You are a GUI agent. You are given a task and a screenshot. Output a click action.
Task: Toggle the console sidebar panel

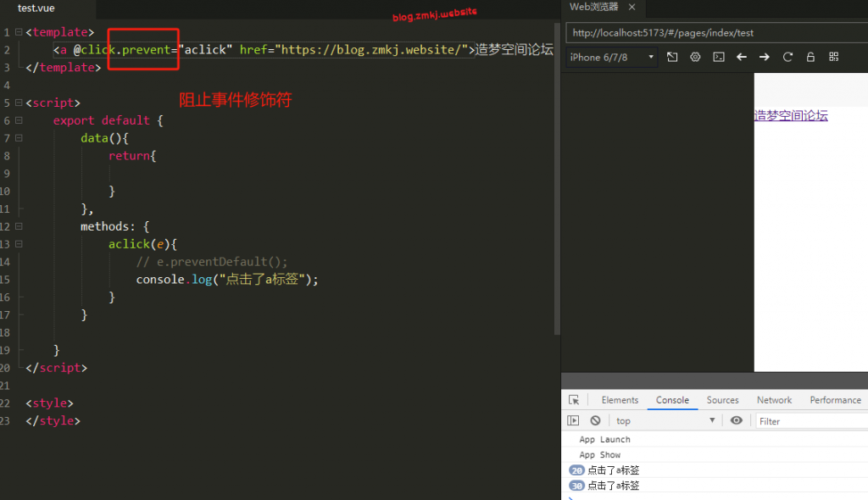tap(574, 420)
